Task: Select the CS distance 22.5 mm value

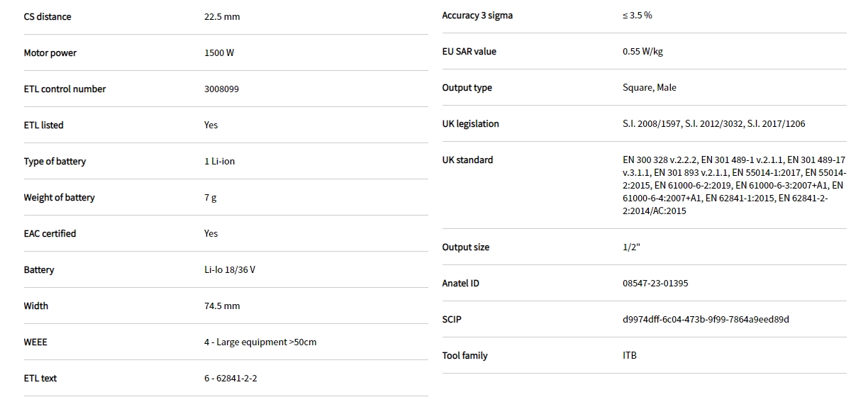Action: coord(222,17)
